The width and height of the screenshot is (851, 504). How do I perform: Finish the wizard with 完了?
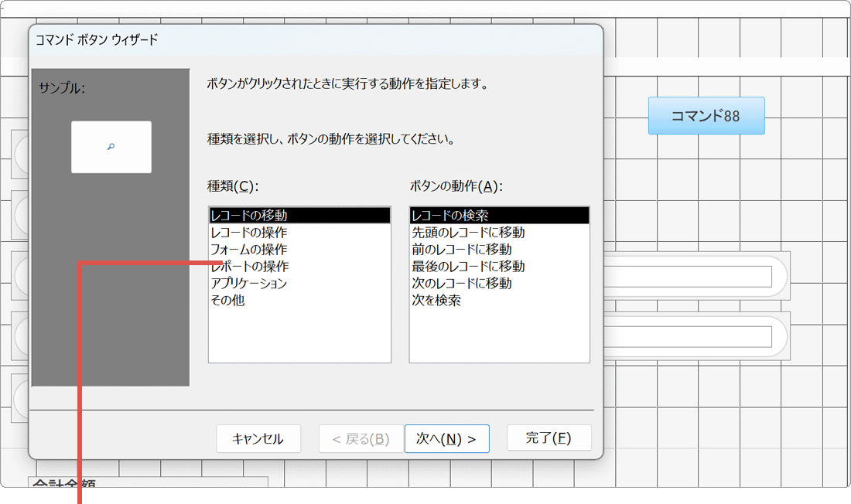click(x=549, y=438)
